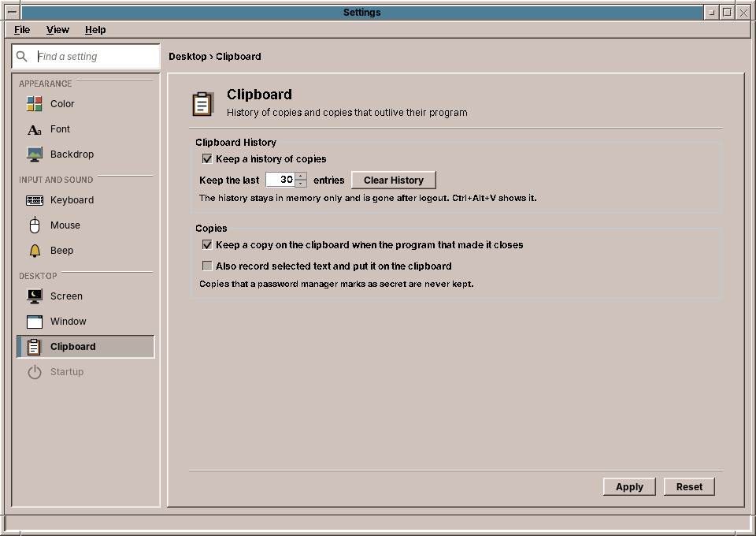The image size is (756, 536).
Task: Open the View menu
Action: point(57,30)
